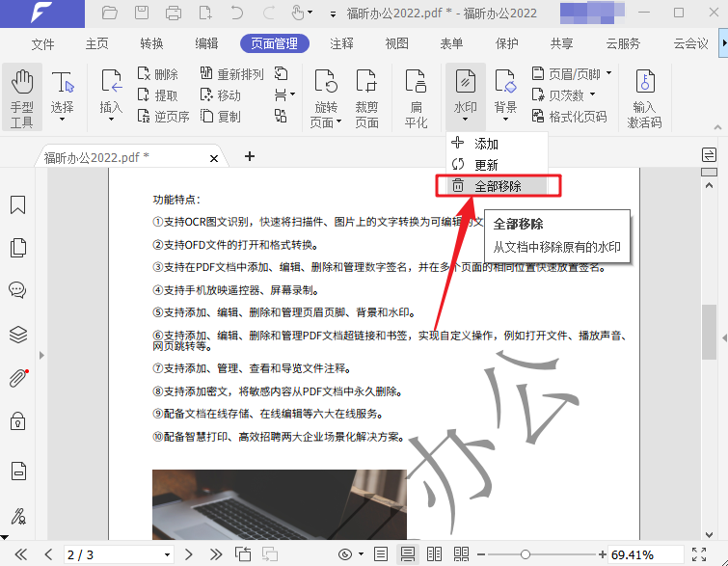The image size is (728, 566).
Task: Choose 更新 from the watermark menu
Action: click(x=497, y=164)
